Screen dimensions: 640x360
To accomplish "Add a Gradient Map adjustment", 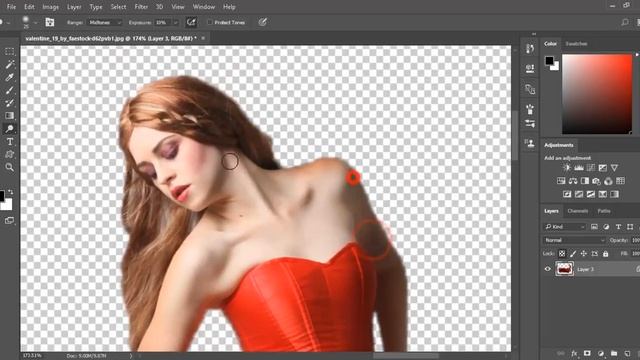I will 614,194.
